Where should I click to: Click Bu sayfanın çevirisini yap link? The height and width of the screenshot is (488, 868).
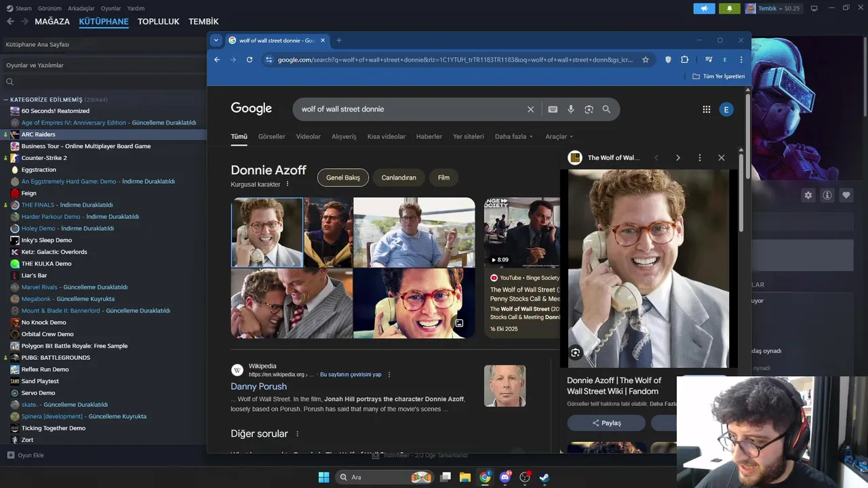tap(351, 375)
